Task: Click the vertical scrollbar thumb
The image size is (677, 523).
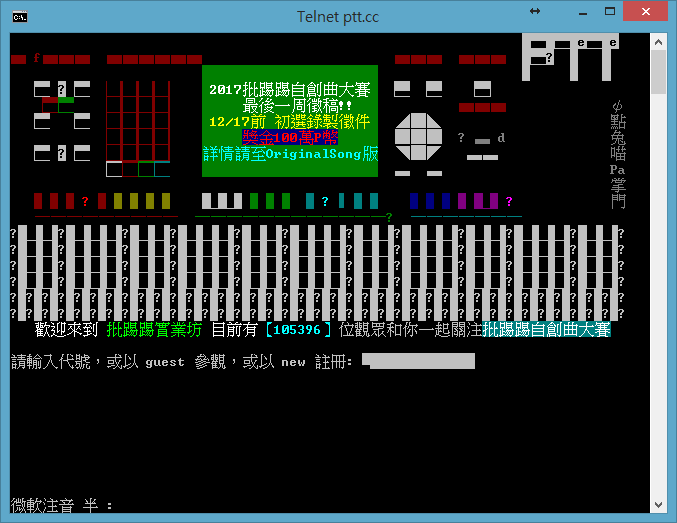Action: (x=658, y=72)
